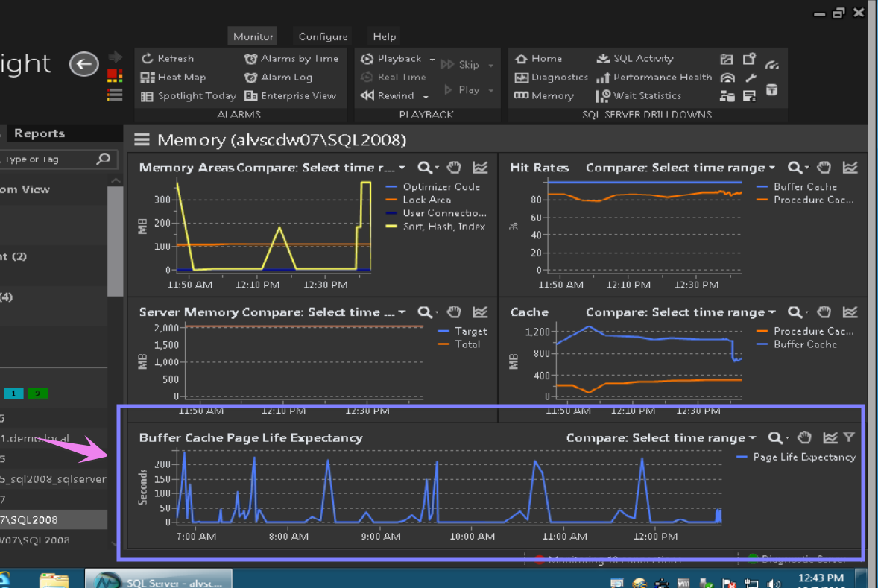Click the left panel vertical scrollbar thumb
The image size is (878, 588).
[x=116, y=241]
